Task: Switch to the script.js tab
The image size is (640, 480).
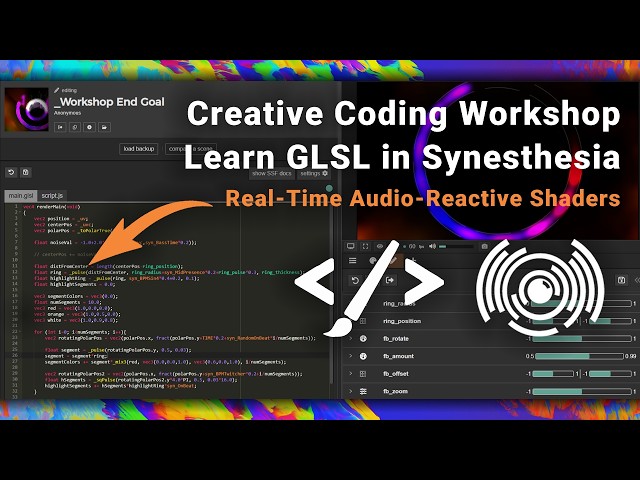Action: click(x=52, y=196)
